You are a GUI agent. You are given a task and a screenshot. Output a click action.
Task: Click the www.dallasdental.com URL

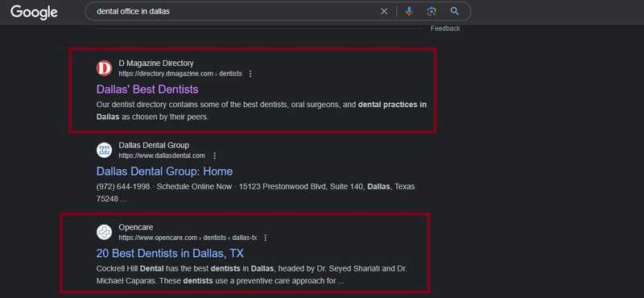[162, 155]
